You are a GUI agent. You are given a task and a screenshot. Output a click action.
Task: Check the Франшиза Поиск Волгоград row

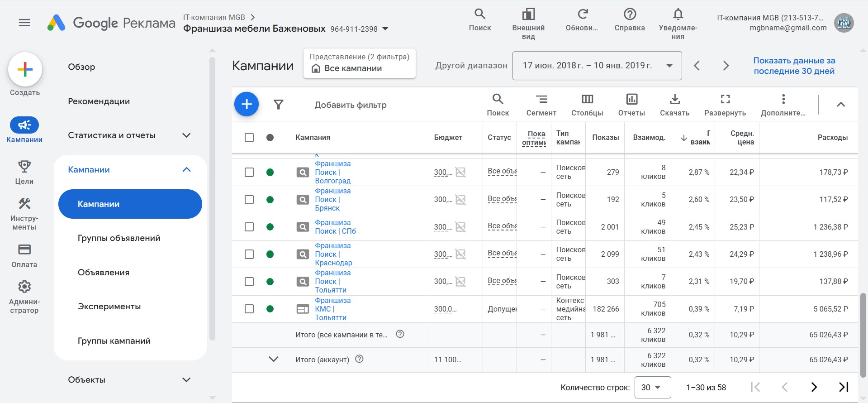[x=249, y=172]
